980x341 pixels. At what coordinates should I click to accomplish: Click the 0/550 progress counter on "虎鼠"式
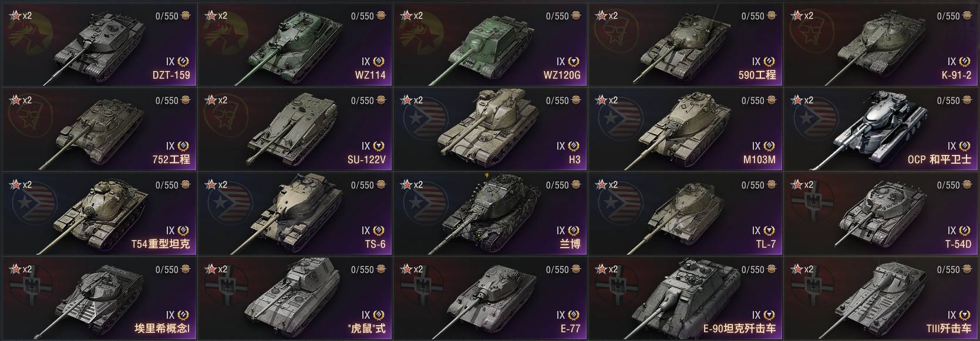(362, 270)
